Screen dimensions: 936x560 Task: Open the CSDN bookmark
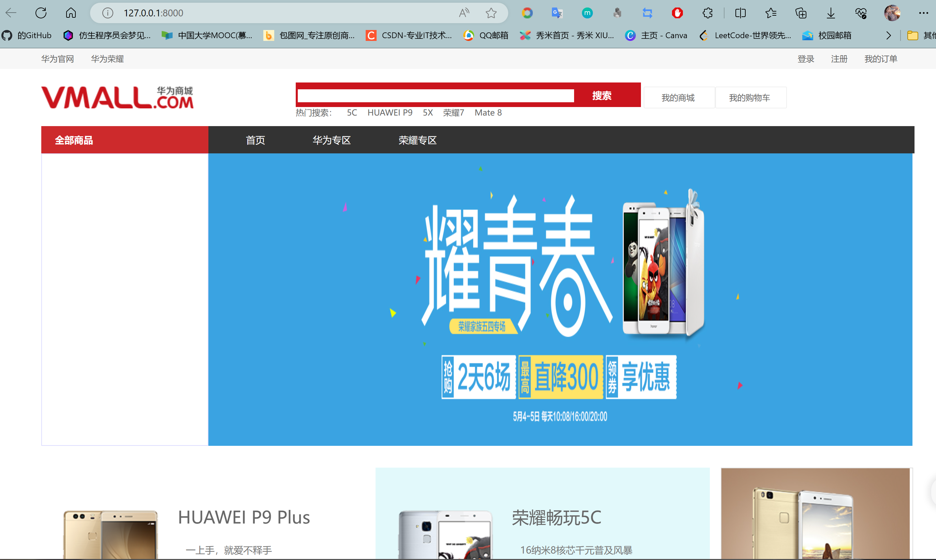[409, 35]
